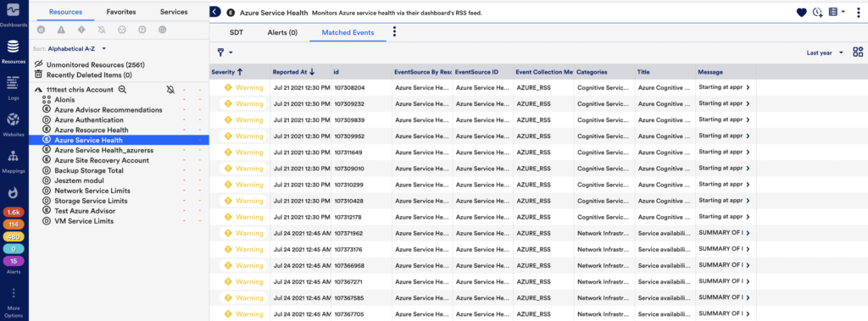Select Test Azure Advisor in tree
This screenshot has height=321, width=868.
[86, 211]
